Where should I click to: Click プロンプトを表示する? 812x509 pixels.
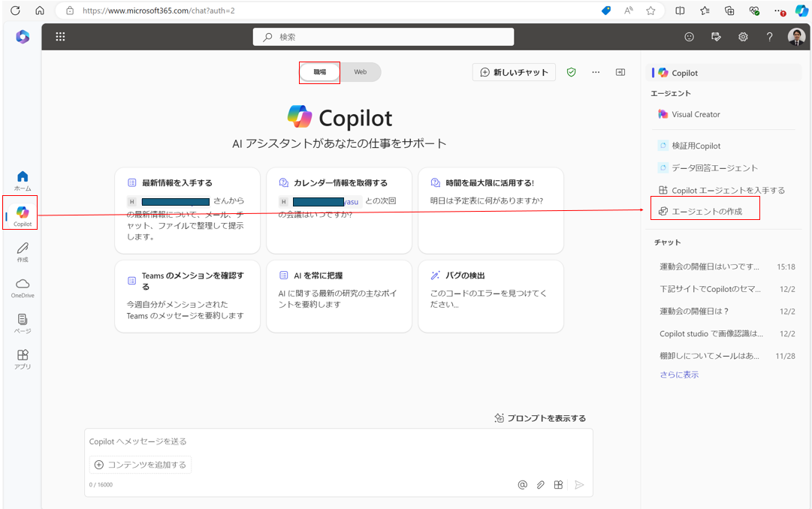point(540,418)
